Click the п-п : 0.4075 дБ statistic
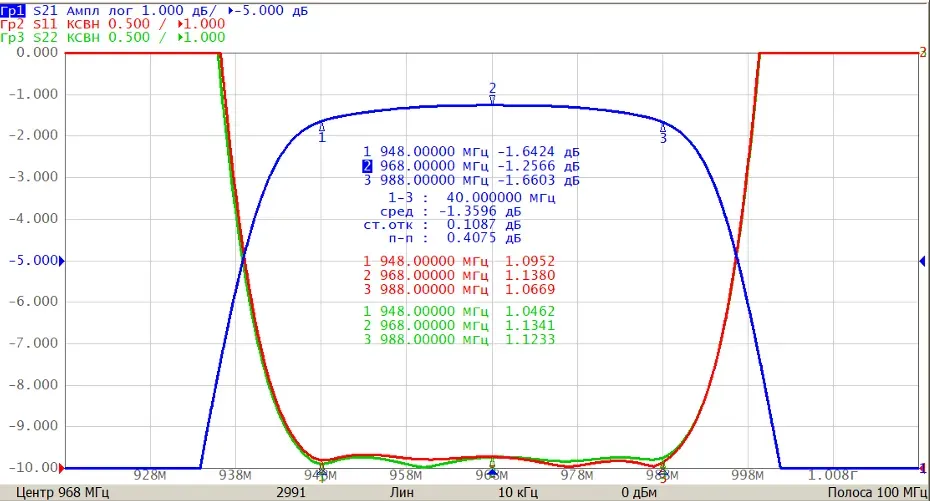 (x=455, y=238)
